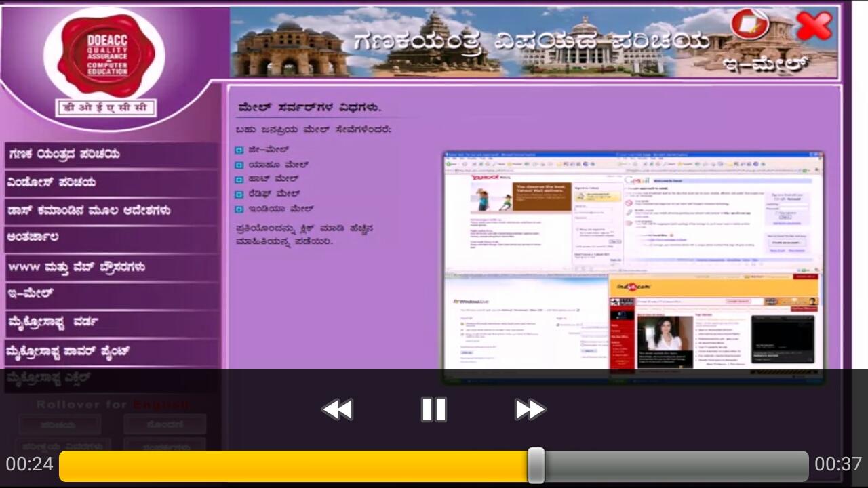The height and width of the screenshot is (488, 868).
Task: Rewind the video playback
Action: click(x=337, y=409)
